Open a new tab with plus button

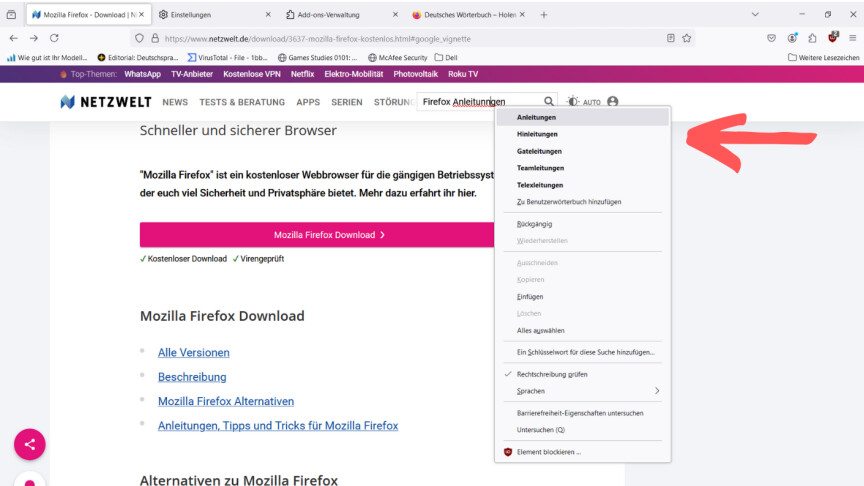544,15
